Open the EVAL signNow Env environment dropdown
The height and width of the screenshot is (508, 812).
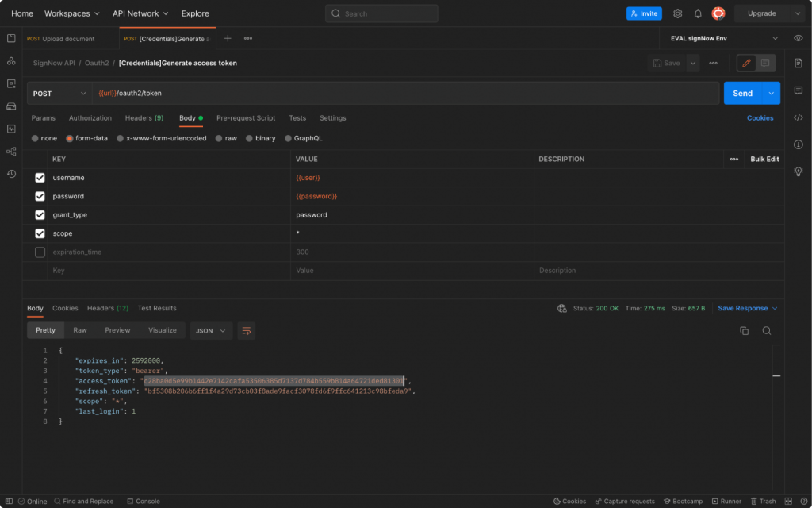(x=723, y=38)
